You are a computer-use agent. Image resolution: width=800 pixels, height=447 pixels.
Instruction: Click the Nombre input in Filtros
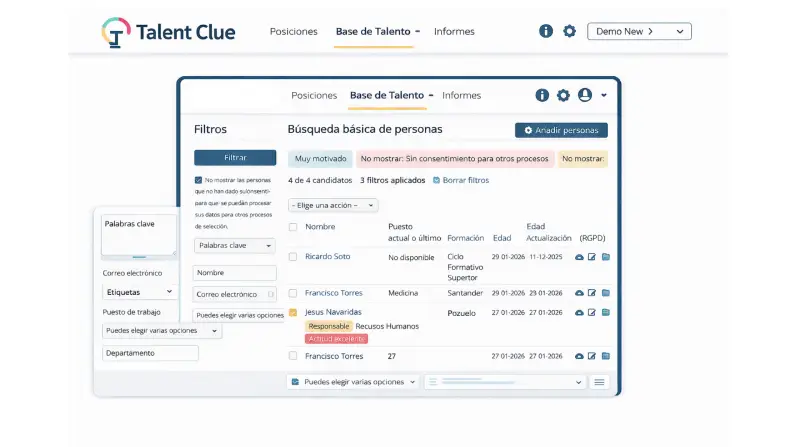coord(235,273)
